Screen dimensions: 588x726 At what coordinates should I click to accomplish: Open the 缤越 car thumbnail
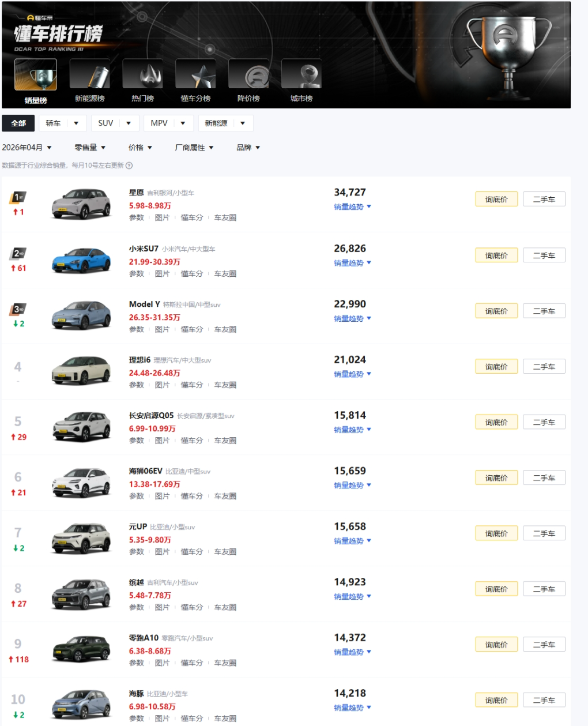coord(81,593)
